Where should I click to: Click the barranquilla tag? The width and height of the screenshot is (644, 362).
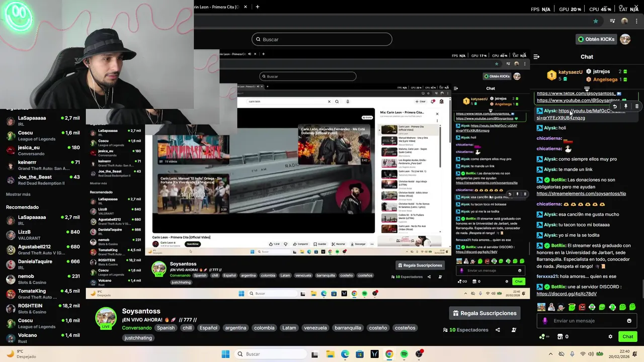(348, 328)
